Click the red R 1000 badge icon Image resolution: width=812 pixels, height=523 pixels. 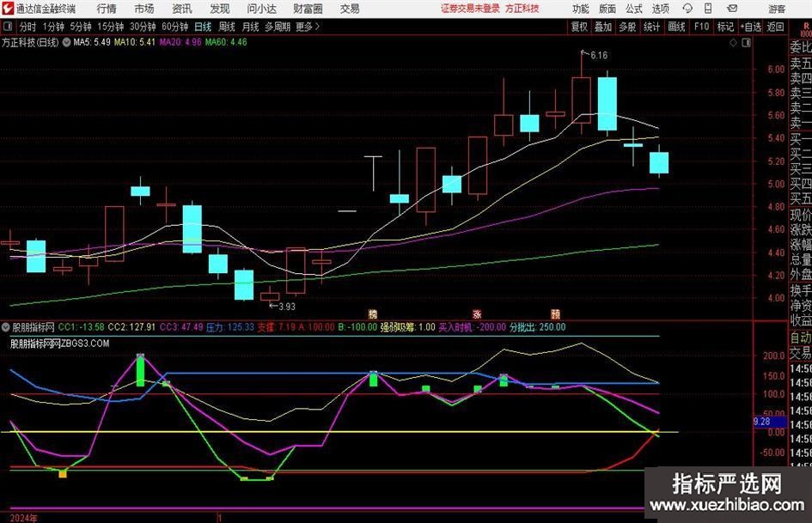tap(806, 29)
